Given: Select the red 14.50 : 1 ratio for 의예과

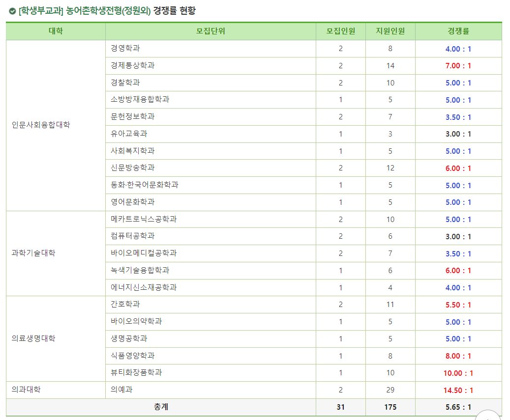Looking at the screenshot, I should [x=458, y=391].
